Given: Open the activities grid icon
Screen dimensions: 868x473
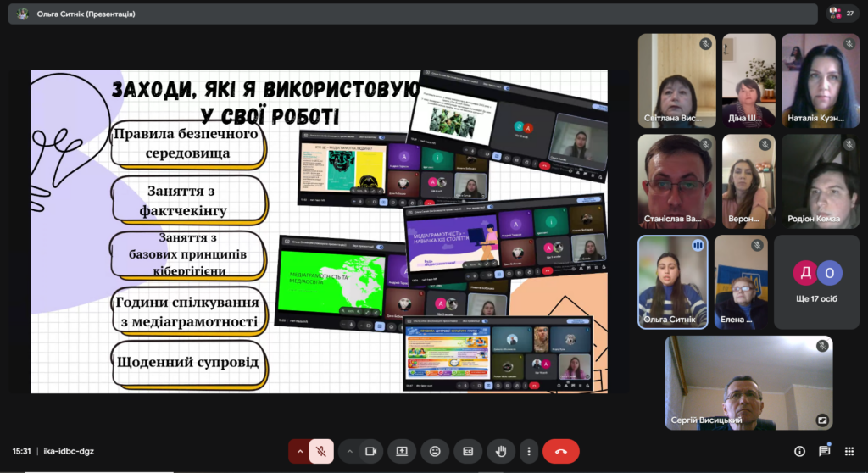Looking at the screenshot, I should [849, 452].
